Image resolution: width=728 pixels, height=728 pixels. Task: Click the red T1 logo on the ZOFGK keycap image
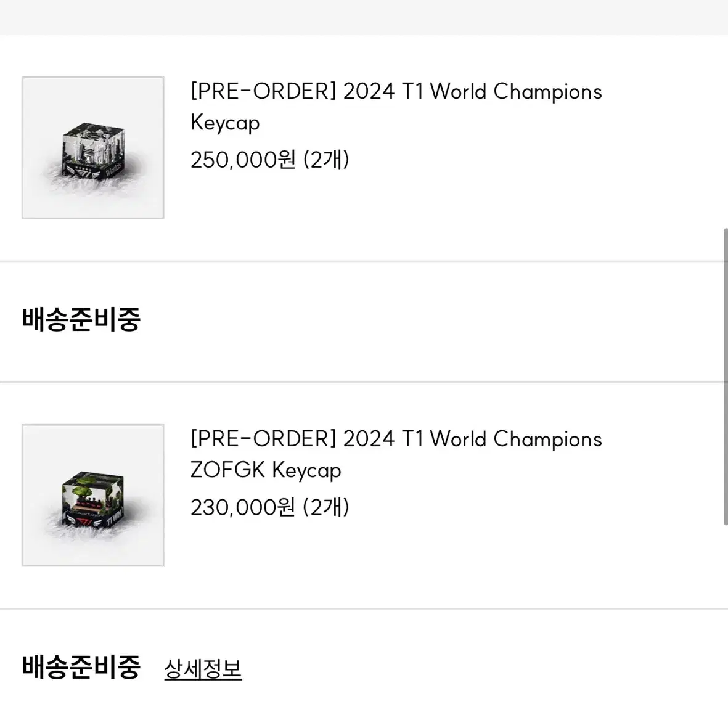[x=84, y=523]
